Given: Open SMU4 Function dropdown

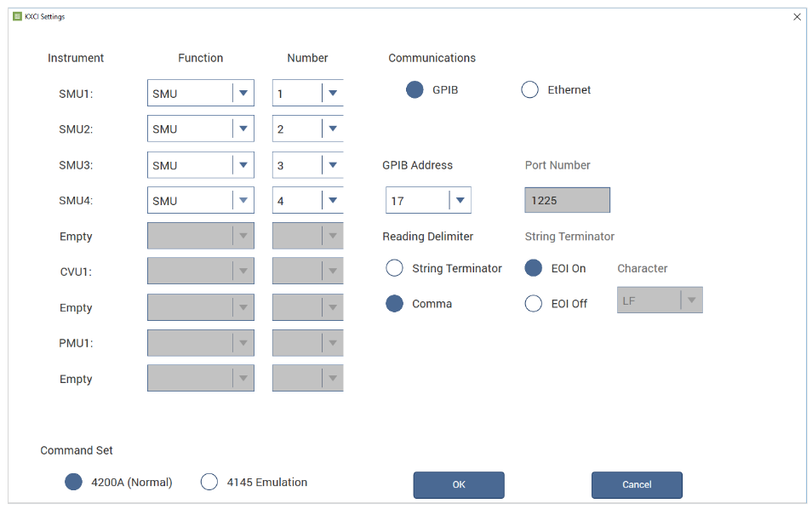Looking at the screenshot, I should [x=243, y=201].
